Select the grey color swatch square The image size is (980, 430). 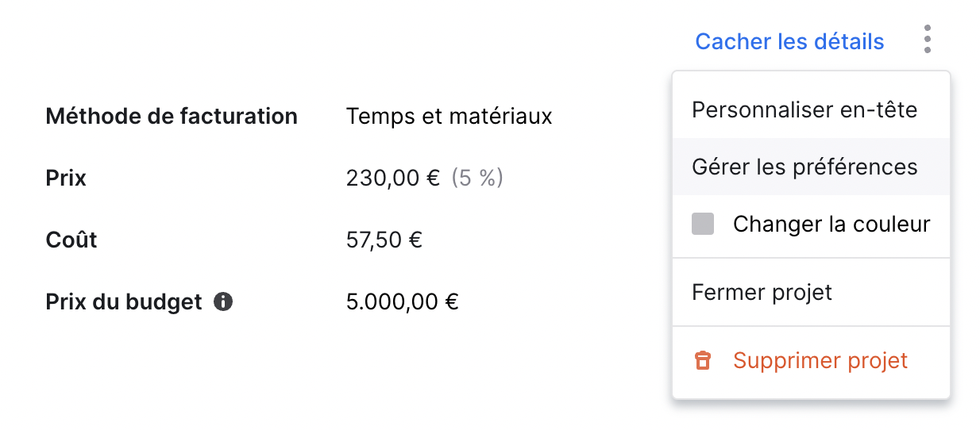click(703, 225)
